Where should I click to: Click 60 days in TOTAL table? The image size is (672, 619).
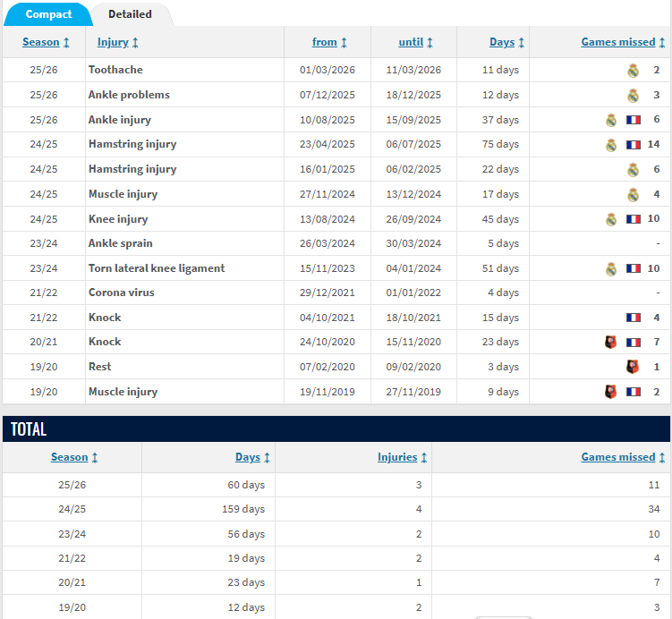coord(246,485)
